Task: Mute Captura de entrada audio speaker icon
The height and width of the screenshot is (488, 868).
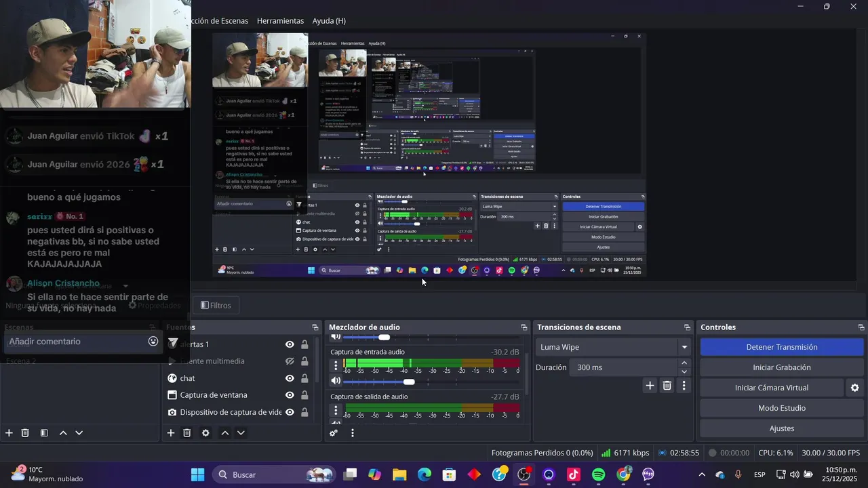Action: click(335, 382)
